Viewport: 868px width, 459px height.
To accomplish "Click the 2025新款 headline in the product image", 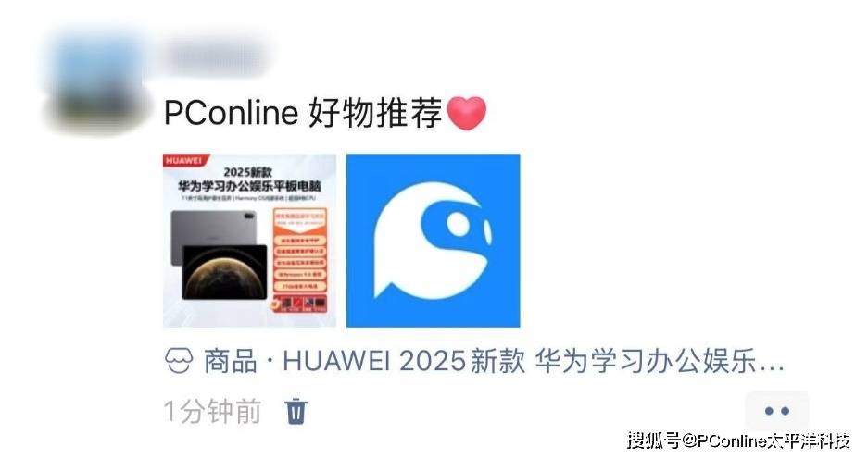I will click(247, 172).
